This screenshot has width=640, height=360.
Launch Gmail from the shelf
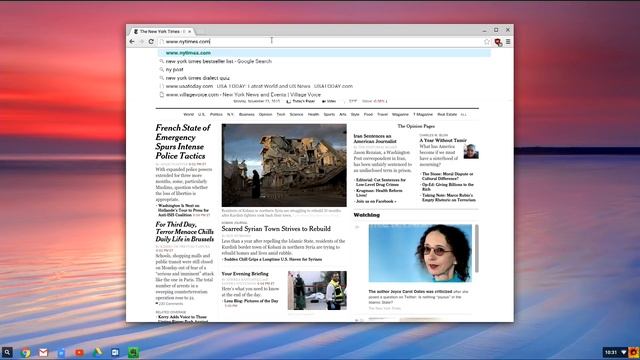tap(44, 352)
